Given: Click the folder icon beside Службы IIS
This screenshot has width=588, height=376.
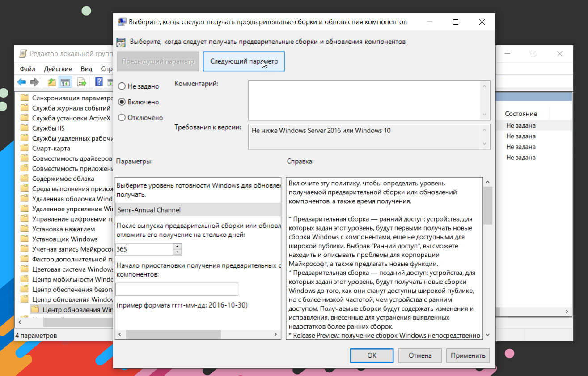Looking at the screenshot, I should 25,128.
